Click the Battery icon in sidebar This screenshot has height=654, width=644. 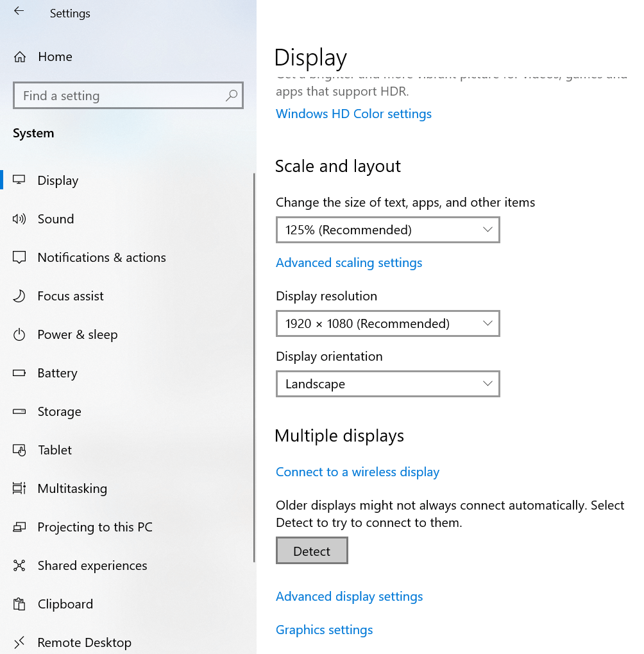[19, 373]
